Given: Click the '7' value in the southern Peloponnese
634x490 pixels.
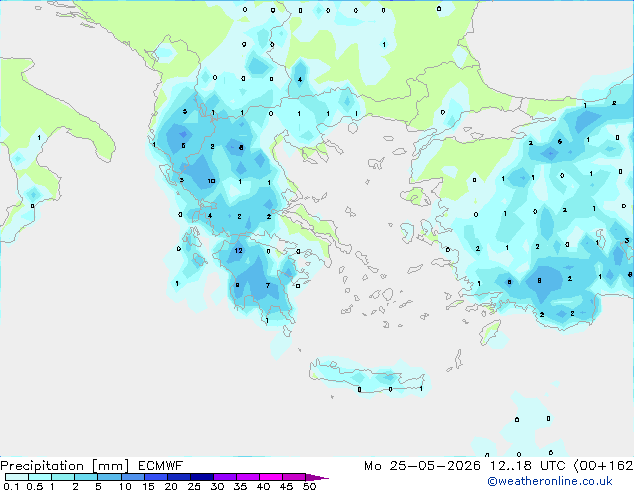Looking at the screenshot, I should click(268, 285).
